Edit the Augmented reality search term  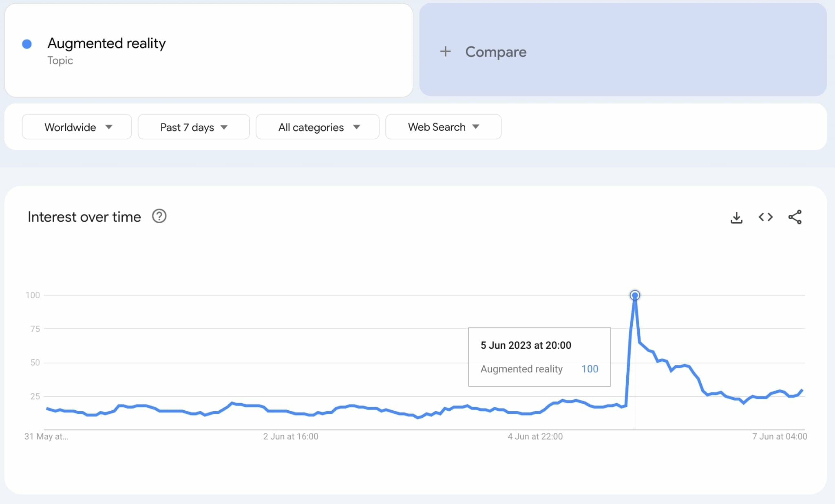(106, 43)
